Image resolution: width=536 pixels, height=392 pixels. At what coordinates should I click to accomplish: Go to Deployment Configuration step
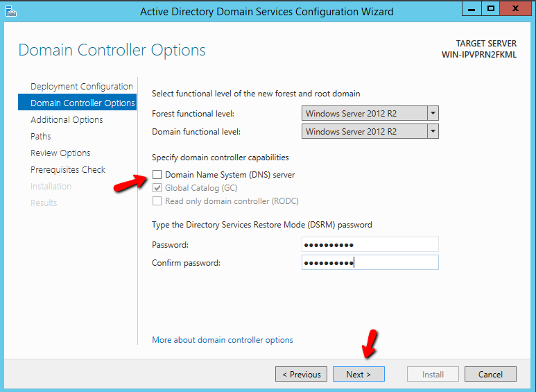tap(81, 86)
